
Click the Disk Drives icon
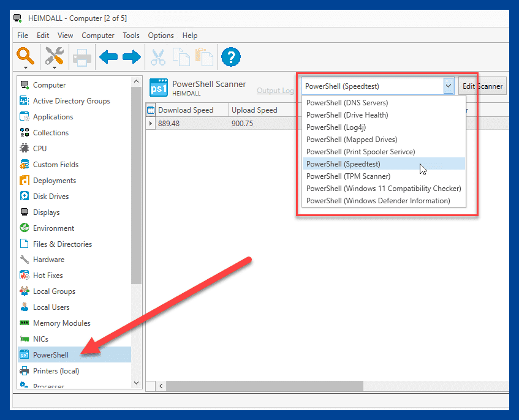pos(25,196)
